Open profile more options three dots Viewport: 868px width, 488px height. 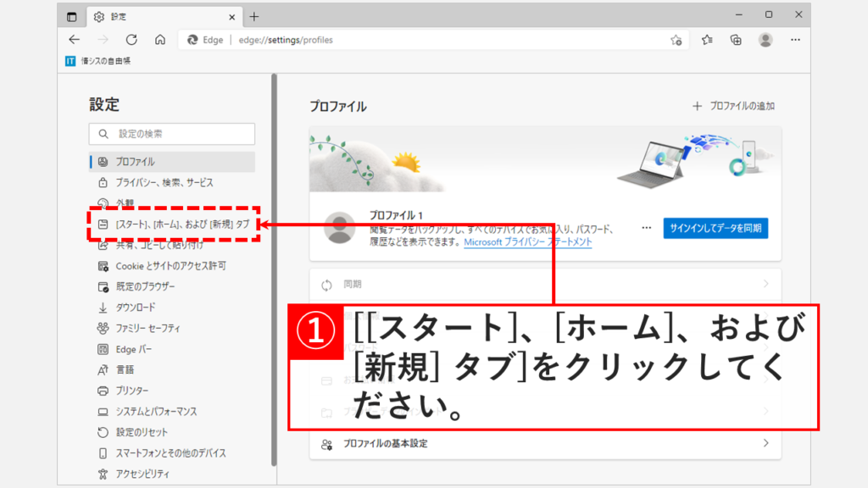(647, 228)
